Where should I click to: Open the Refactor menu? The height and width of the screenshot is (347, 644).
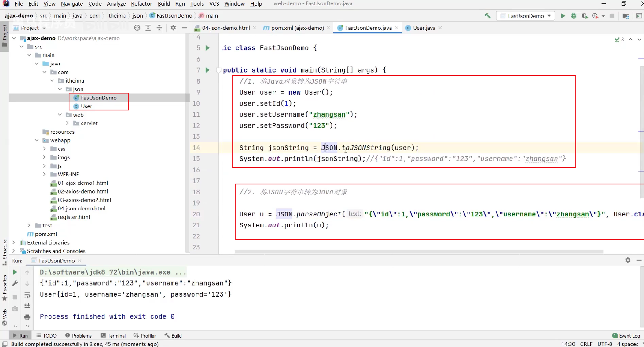pos(141,4)
